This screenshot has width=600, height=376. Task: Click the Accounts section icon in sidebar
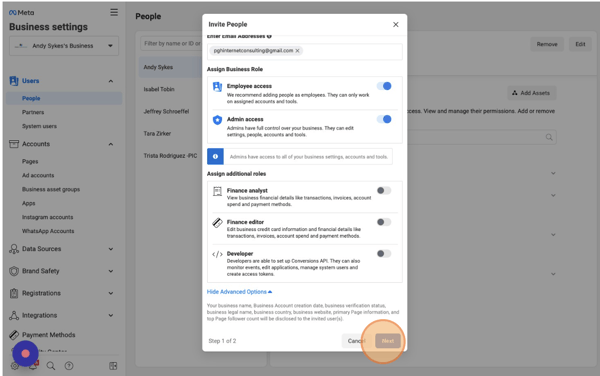point(14,144)
